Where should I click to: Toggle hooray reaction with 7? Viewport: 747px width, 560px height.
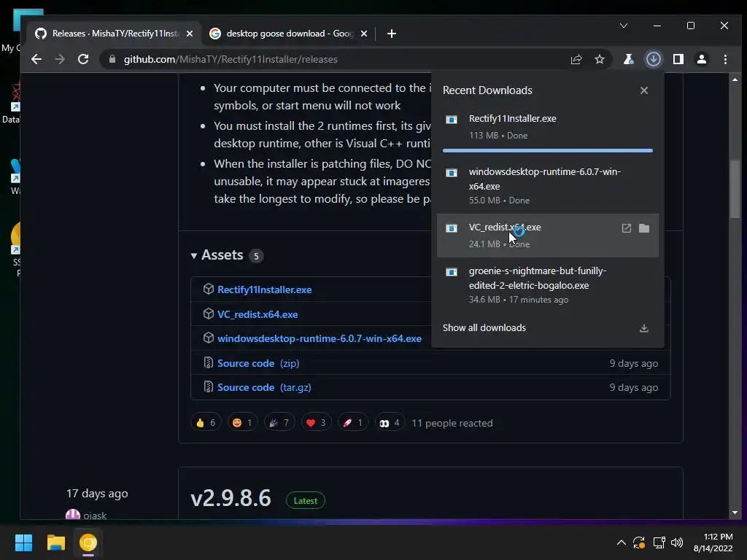click(279, 423)
